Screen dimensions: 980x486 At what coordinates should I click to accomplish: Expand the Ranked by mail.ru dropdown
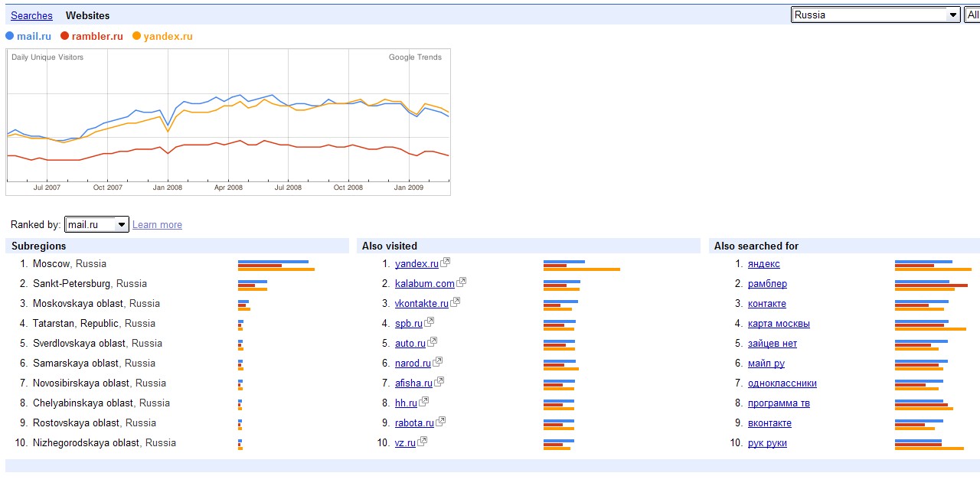96,224
